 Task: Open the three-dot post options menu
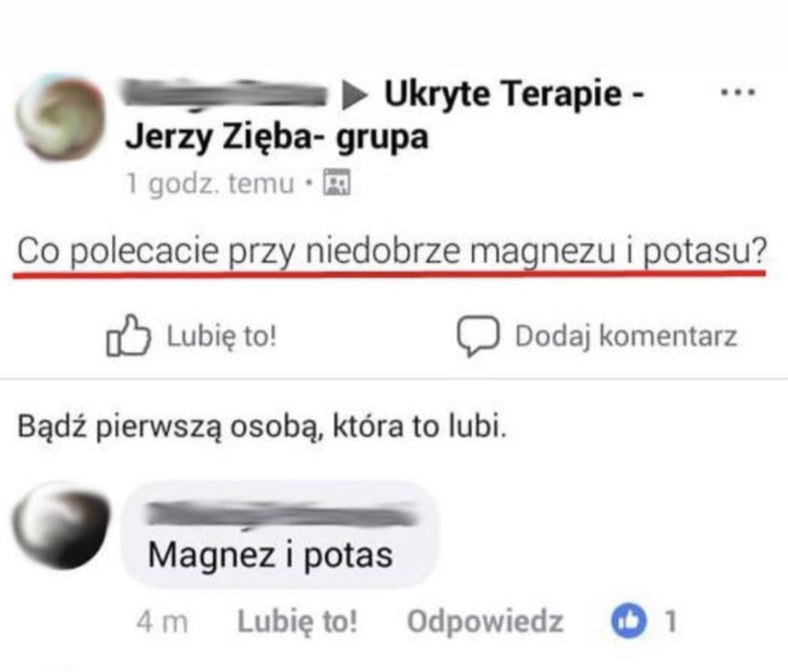737,93
